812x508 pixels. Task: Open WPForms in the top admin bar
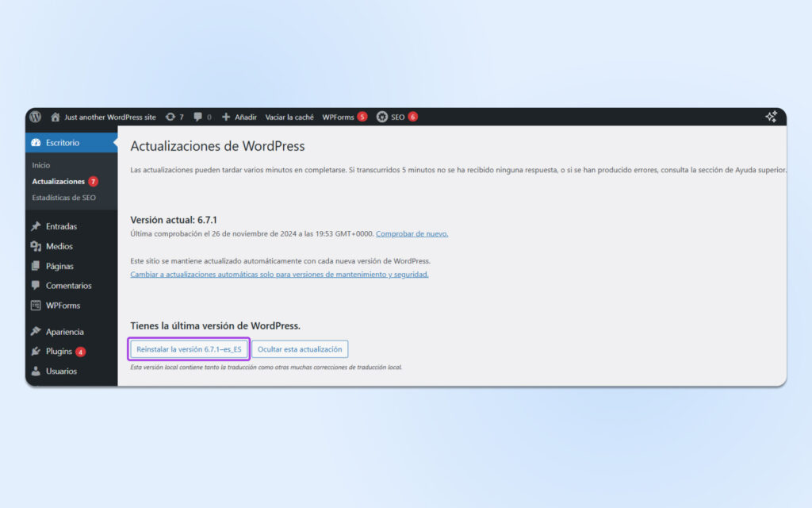tap(338, 117)
